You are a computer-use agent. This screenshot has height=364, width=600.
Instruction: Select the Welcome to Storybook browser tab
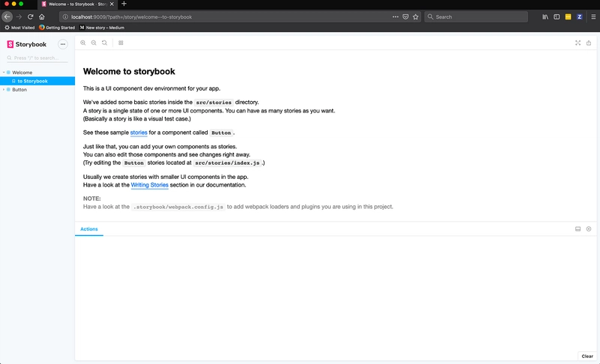click(78, 4)
